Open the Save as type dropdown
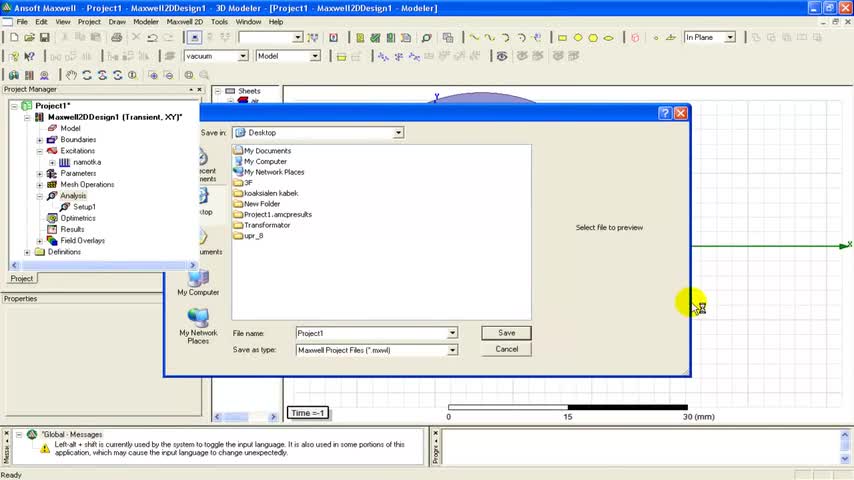 [x=452, y=350]
